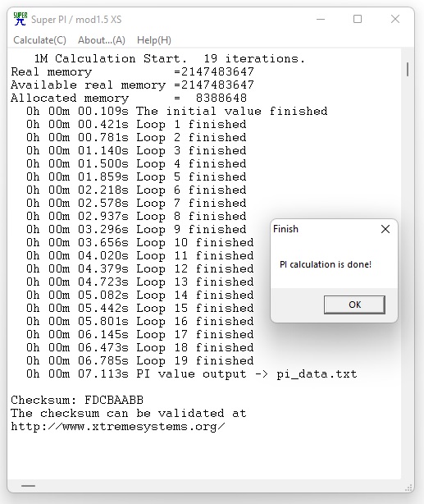The image size is (424, 504).
Task: Open the Calculate(C) menu
Action: (x=39, y=40)
